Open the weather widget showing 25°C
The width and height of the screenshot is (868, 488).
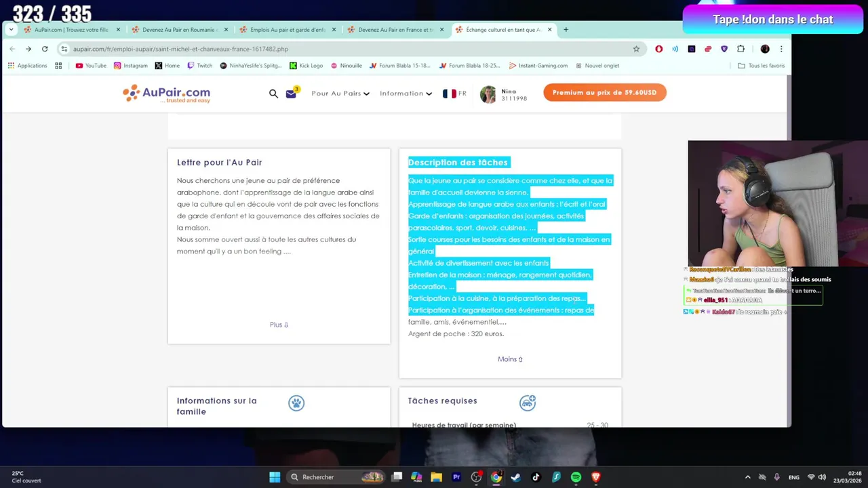tap(26, 477)
